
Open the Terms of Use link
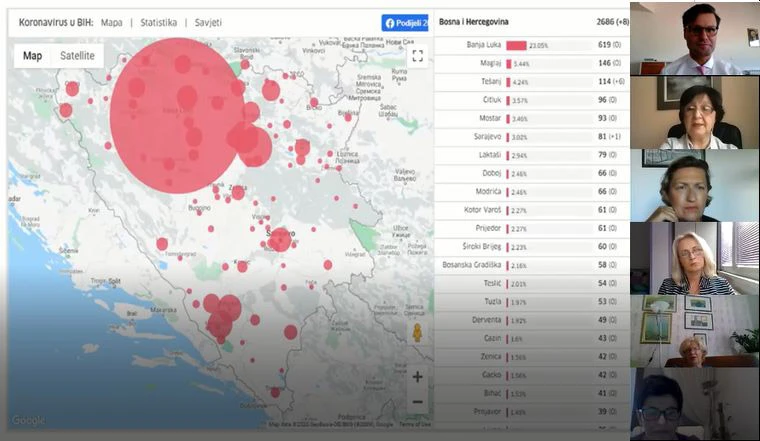(414, 425)
